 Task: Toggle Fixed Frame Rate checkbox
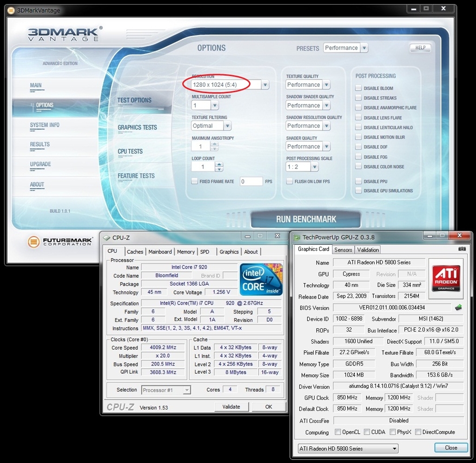194,181
